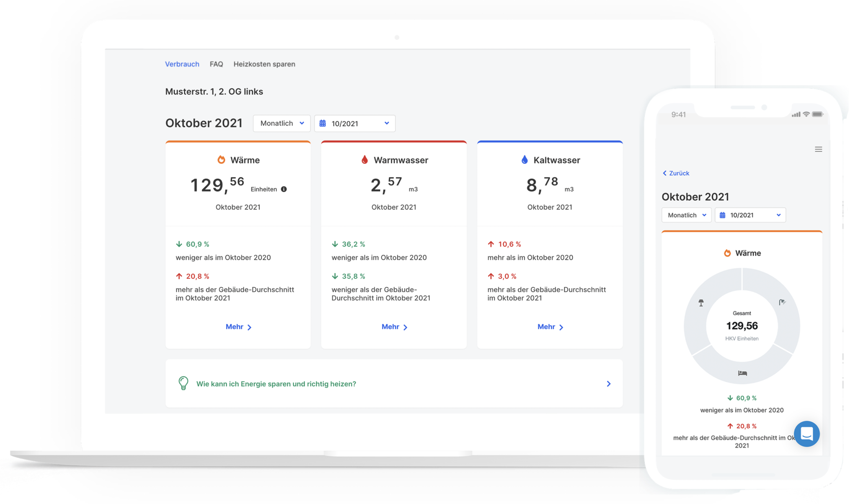Open the Monatlich dropdown on the phone view
The image size is (858, 504).
click(x=686, y=215)
